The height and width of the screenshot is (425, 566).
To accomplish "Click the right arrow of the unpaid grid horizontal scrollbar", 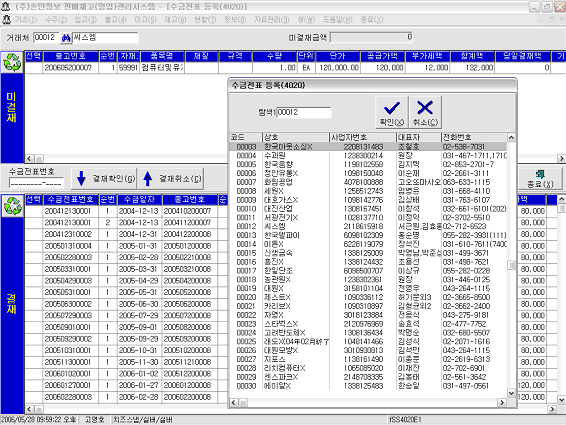I will [561, 159].
